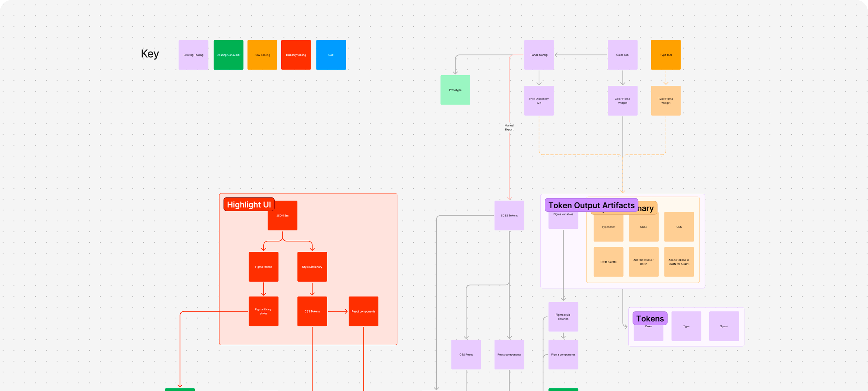The image size is (868, 391).
Task: Select the 'Key' heading text
Action: (x=150, y=54)
